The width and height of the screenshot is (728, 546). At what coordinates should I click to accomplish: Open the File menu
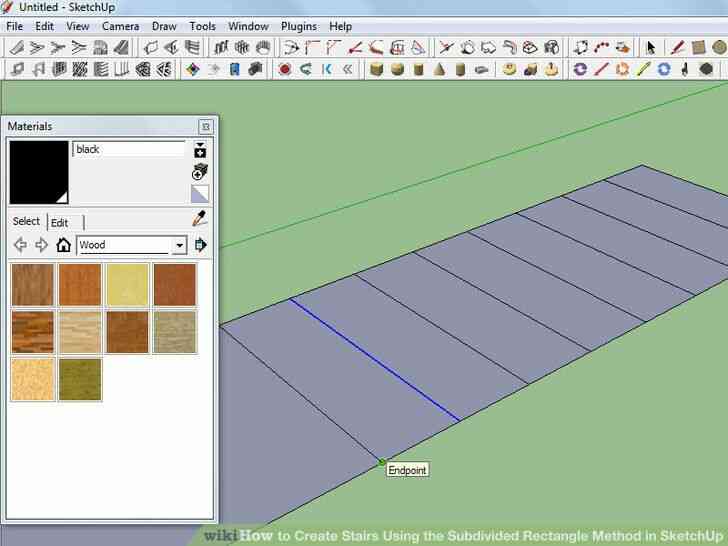(14, 26)
